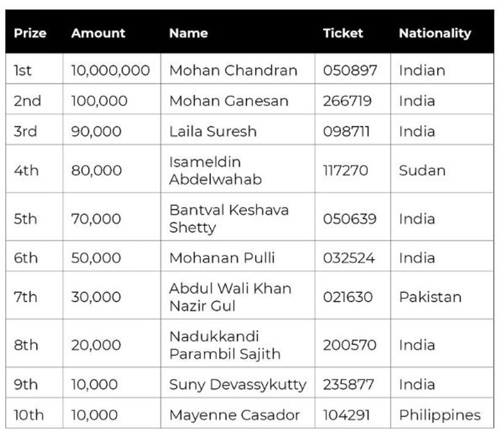Click the Amount column header
Screen dimensions: 504x435
(98, 33)
